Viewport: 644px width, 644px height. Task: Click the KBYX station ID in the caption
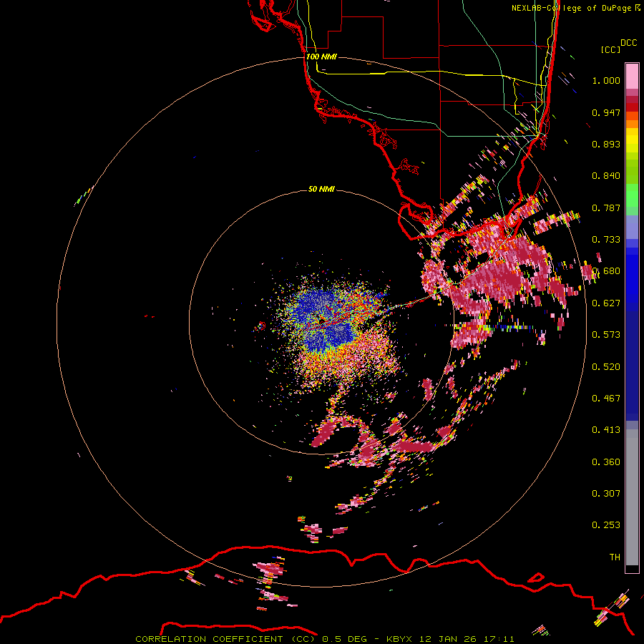400,639
